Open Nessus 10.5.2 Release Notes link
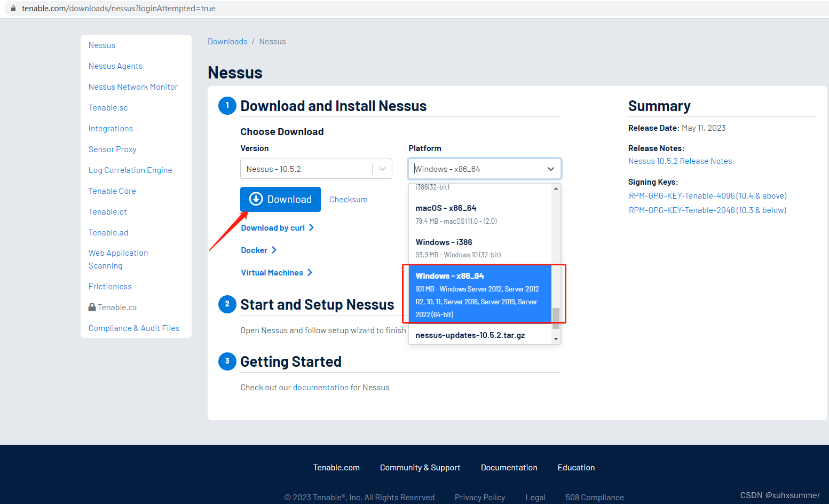This screenshot has width=829, height=504. (680, 161)
